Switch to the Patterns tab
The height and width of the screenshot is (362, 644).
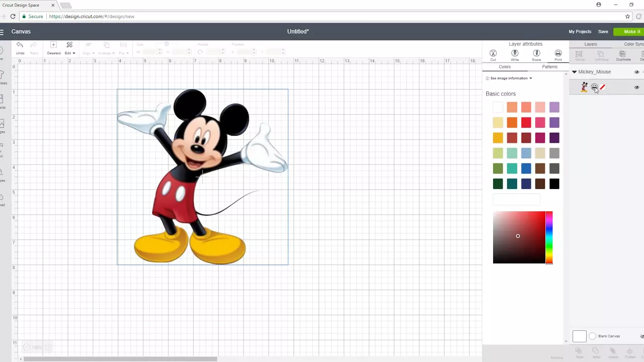tap(549, 67)
